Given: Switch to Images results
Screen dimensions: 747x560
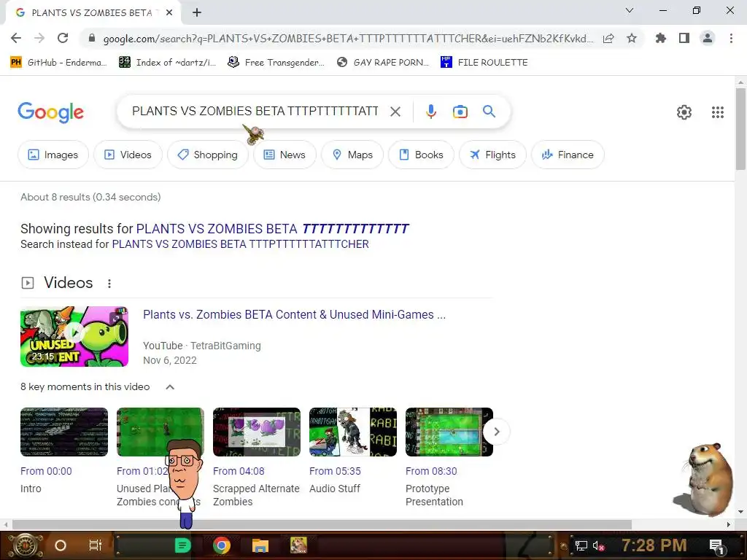Looking at the screenshot, I should point(53,155).
